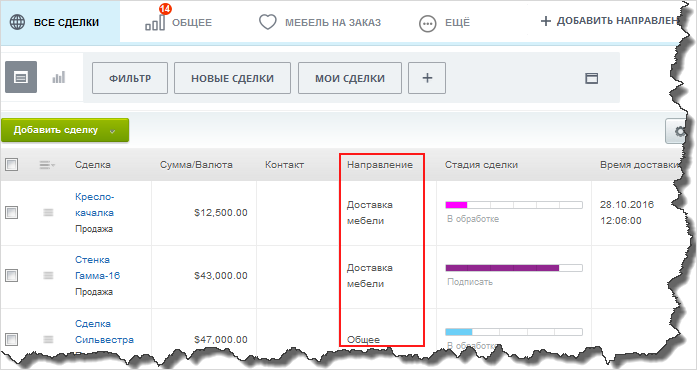Image resolution: width=697 pixels, height=370 pixels.
Task: Click the window layout icon in filter bar
Action: pos(591,78)
